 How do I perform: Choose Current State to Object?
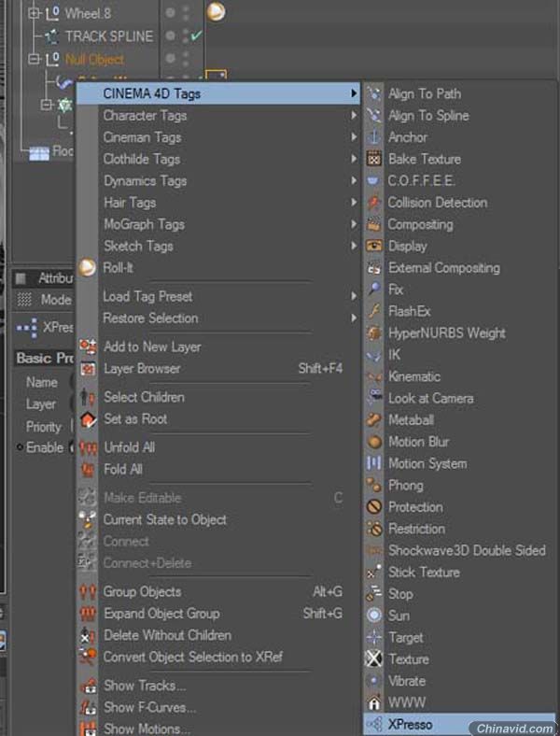click(218, 519)
